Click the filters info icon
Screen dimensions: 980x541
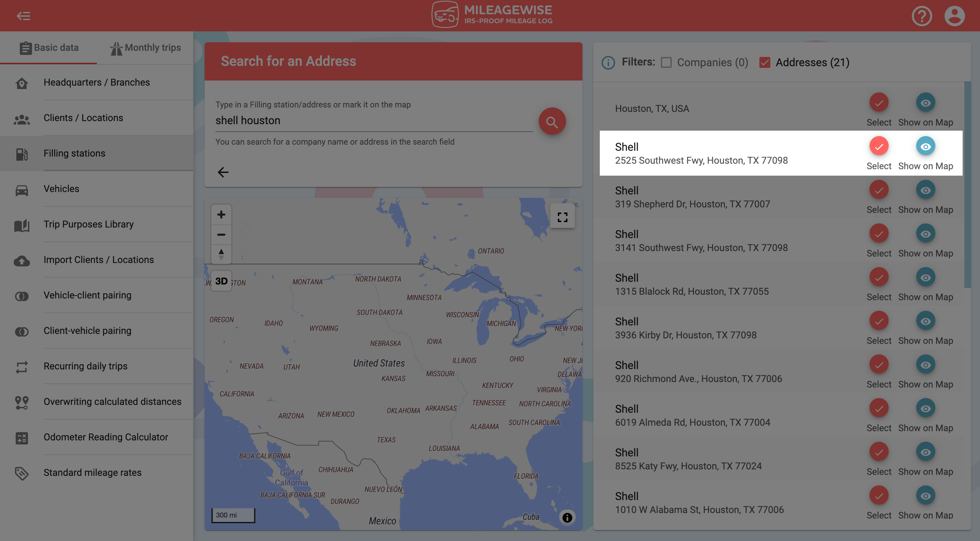(x=608, y=62)
